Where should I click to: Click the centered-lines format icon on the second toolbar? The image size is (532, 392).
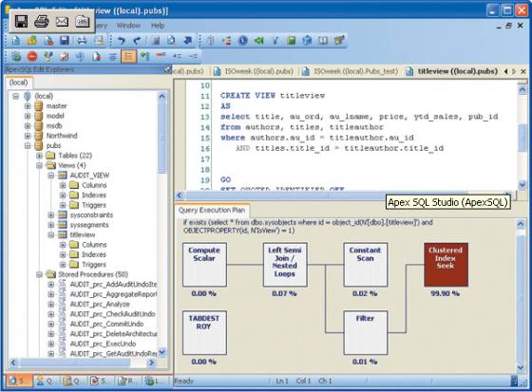click(113, 56)
